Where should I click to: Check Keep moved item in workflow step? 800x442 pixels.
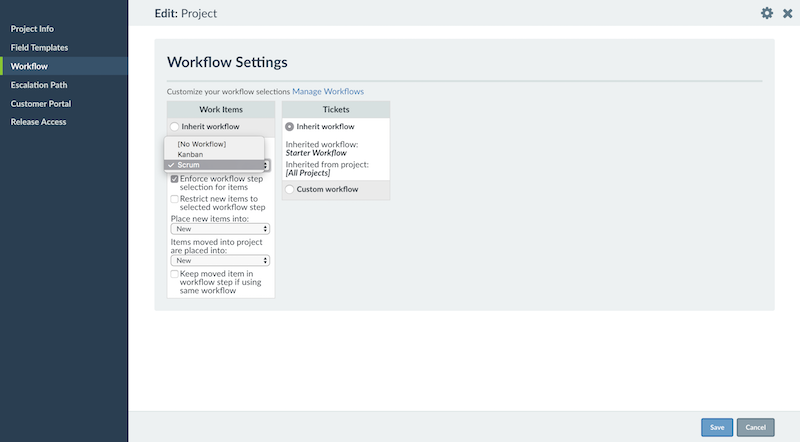174,274
